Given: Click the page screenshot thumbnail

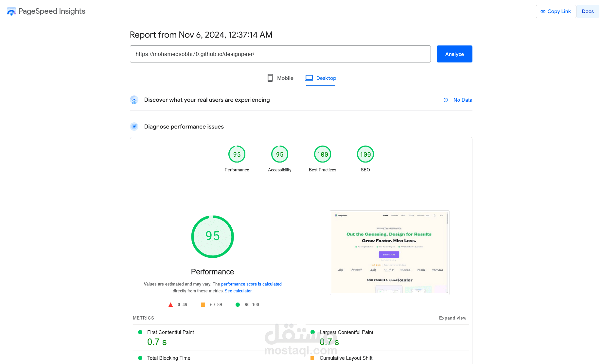Looking at the screenshot, I should tap(390, 252).
